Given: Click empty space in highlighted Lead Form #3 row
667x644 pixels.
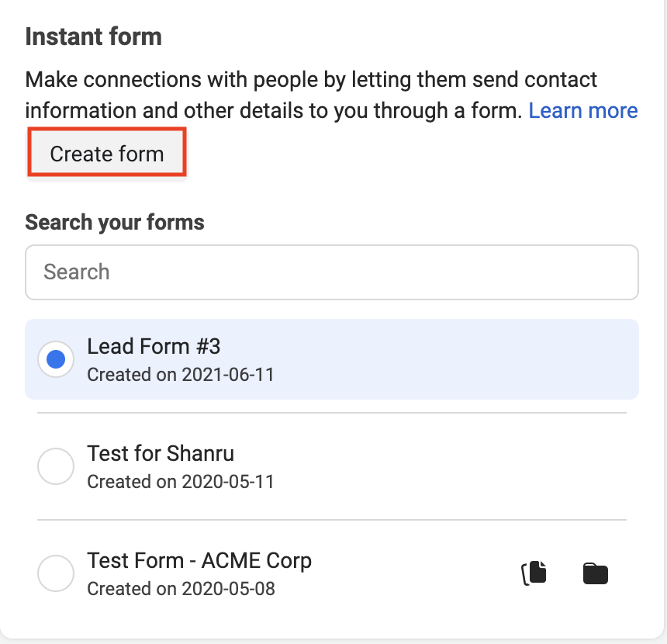Looking at the screenshot, I should pos(465,359).
